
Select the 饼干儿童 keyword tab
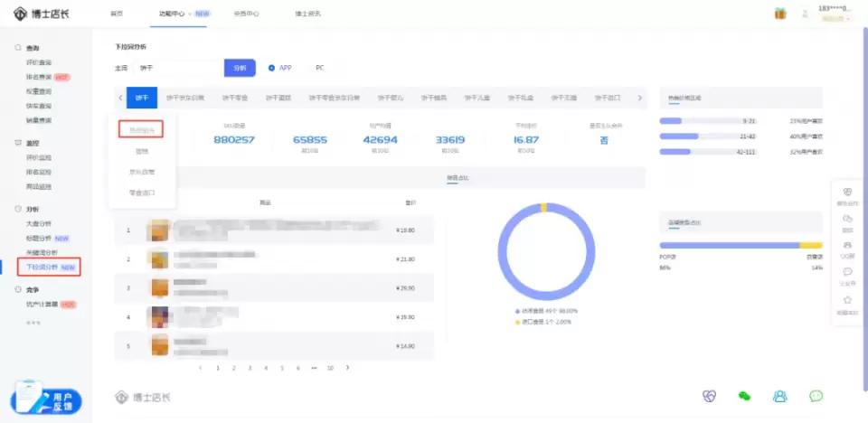(477, 98)
